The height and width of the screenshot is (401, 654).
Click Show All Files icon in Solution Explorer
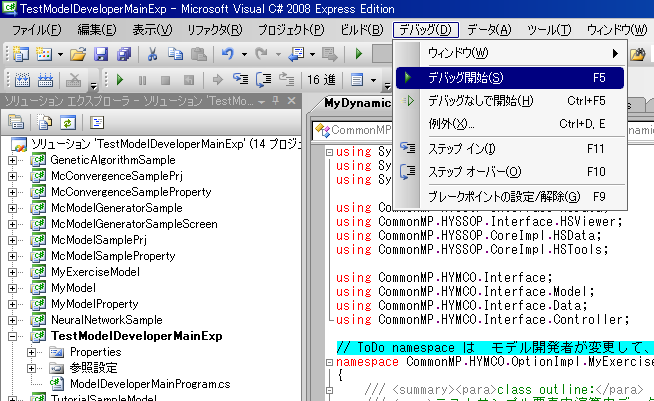45,122
